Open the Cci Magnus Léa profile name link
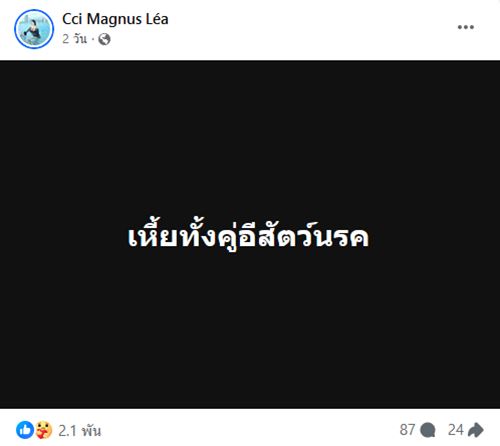 click(115, 19)
